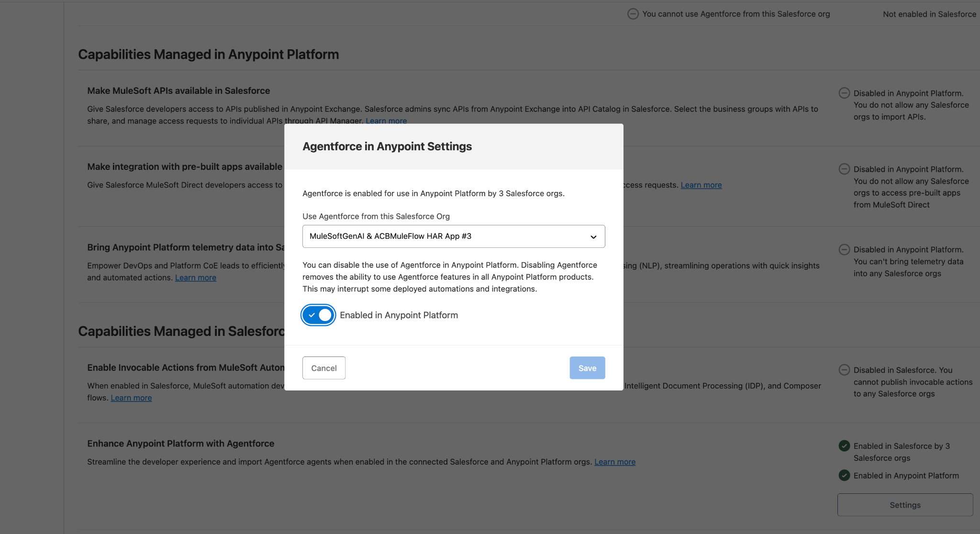Click Enhance Anypoint Platform with Agentforce heading
The height and width of the screenshot is (534, 980).
pyautogui.click(x=181, y=444)
